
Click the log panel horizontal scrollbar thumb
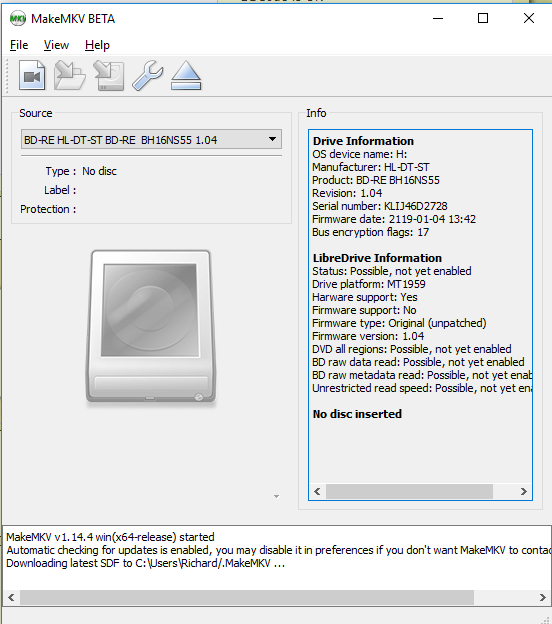click(247, 597)
